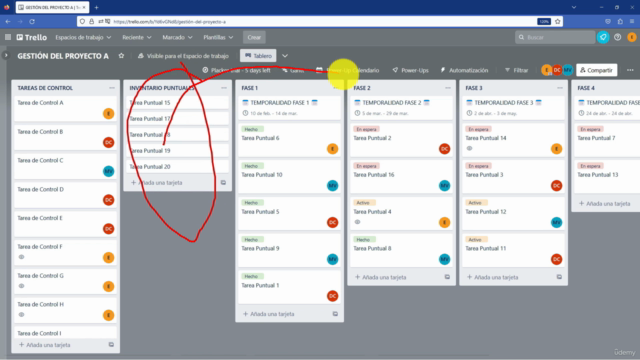Image resolution: width=640 pixels, height=360 pixels.
Task: Create card from template in INVENTARIO list
Action: pos(223,182)
